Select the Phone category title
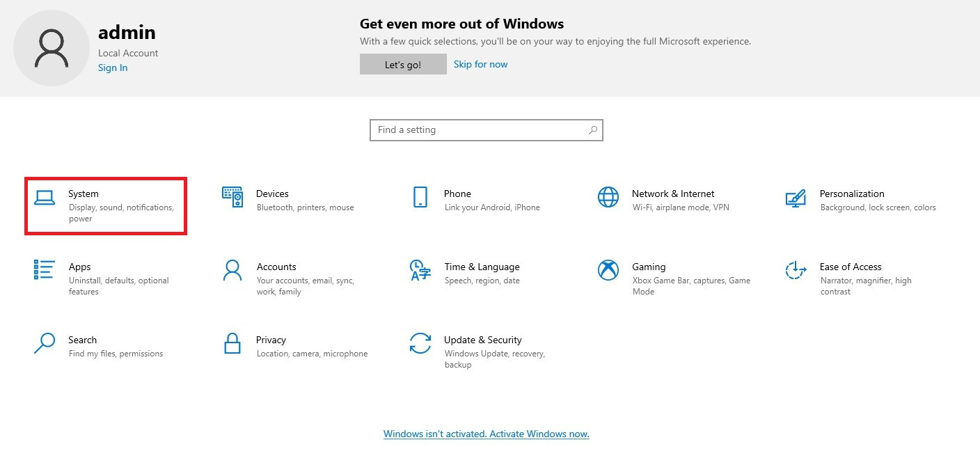 [457, 194]
